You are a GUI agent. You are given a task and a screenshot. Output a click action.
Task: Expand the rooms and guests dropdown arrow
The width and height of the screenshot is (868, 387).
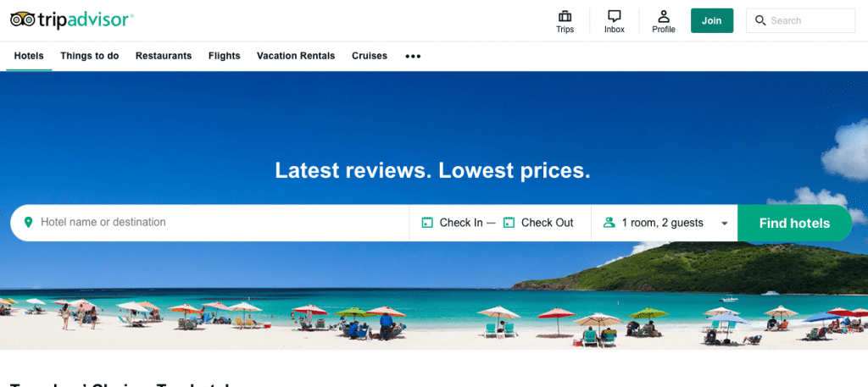click(724, 224)
